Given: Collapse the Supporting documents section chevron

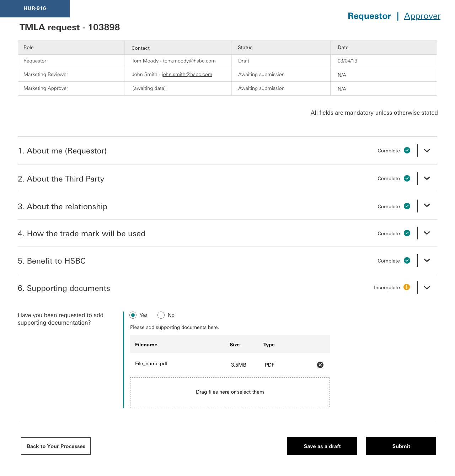Looking at the screenshot, I should pos(427,288).
